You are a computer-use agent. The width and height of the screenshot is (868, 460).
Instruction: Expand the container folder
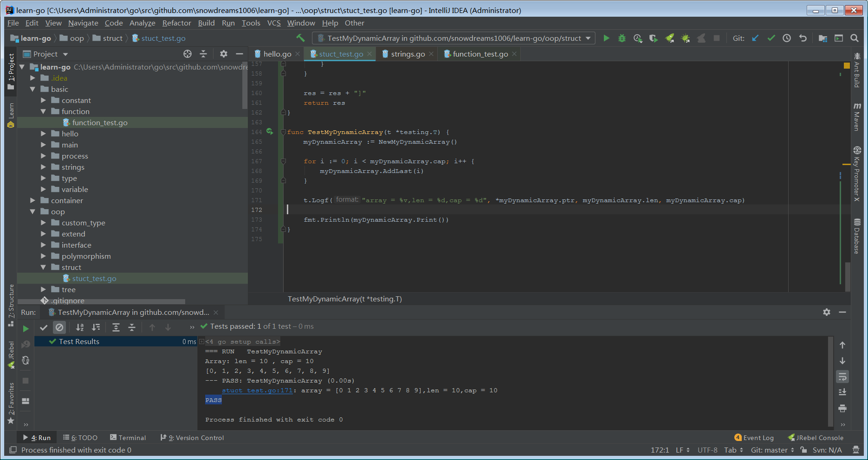pos(32,200)
